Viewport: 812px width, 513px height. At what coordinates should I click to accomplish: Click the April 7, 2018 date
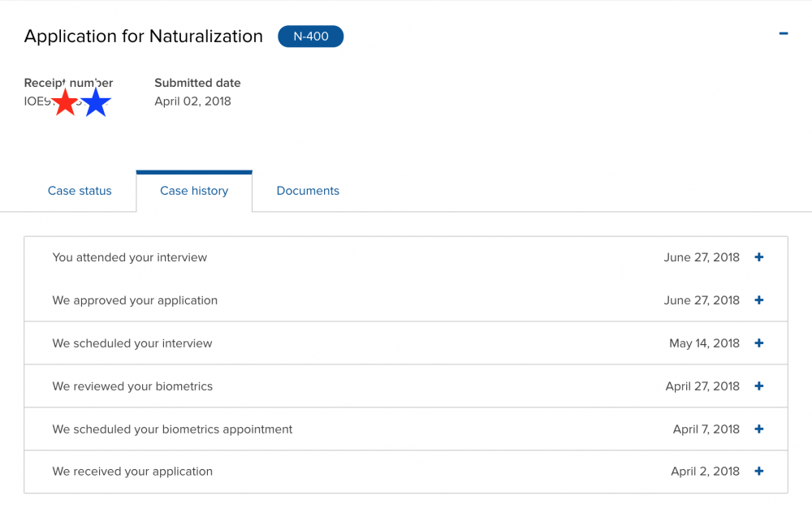pos(706,429)
